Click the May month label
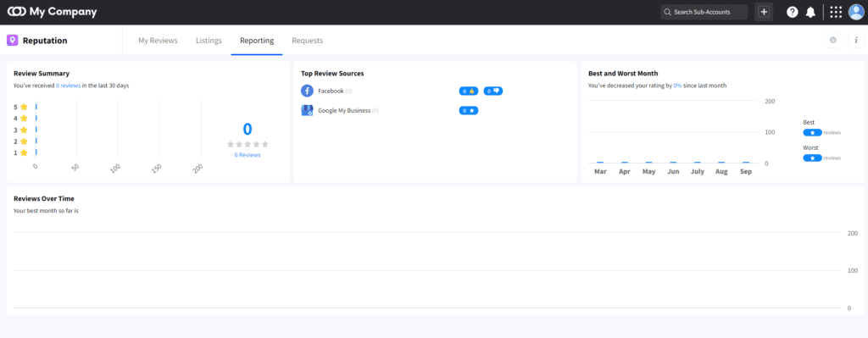 (x=648, y=171)
